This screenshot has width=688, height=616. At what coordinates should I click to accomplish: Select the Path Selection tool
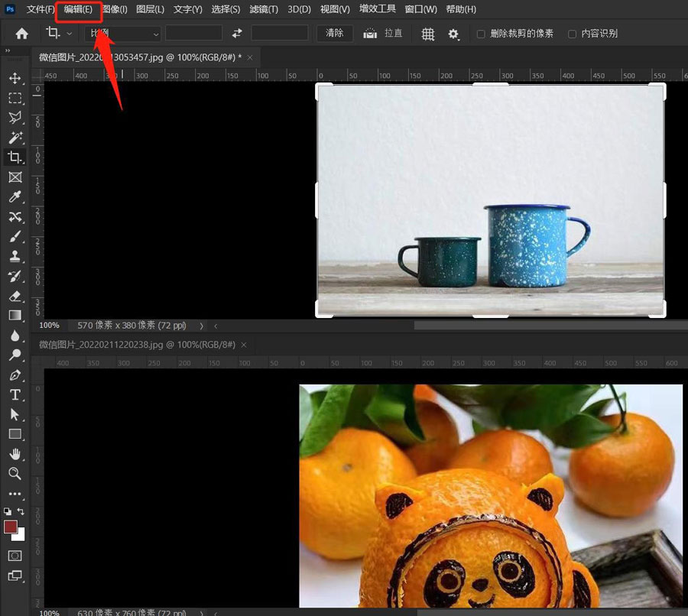15,414
